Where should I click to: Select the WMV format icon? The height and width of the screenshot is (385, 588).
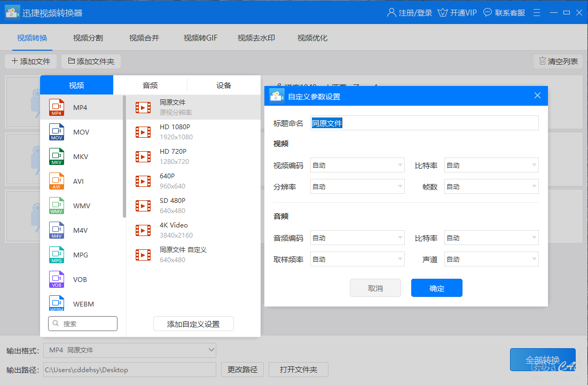57,206
